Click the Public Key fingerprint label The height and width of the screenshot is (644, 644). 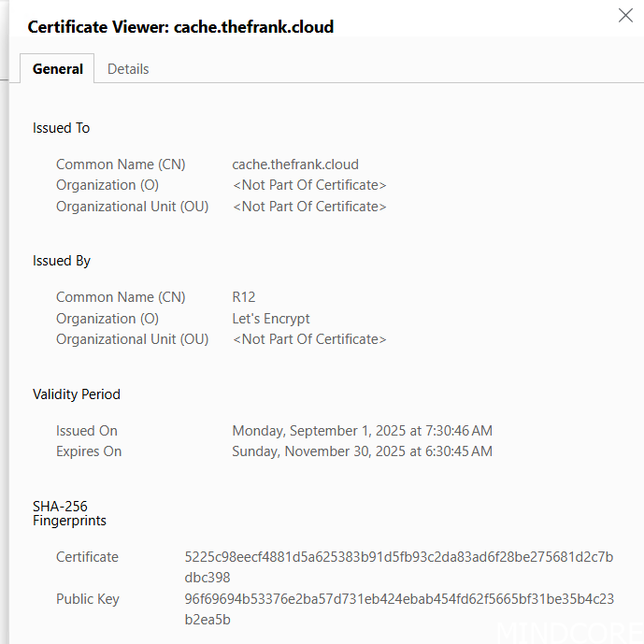(88, 599)
